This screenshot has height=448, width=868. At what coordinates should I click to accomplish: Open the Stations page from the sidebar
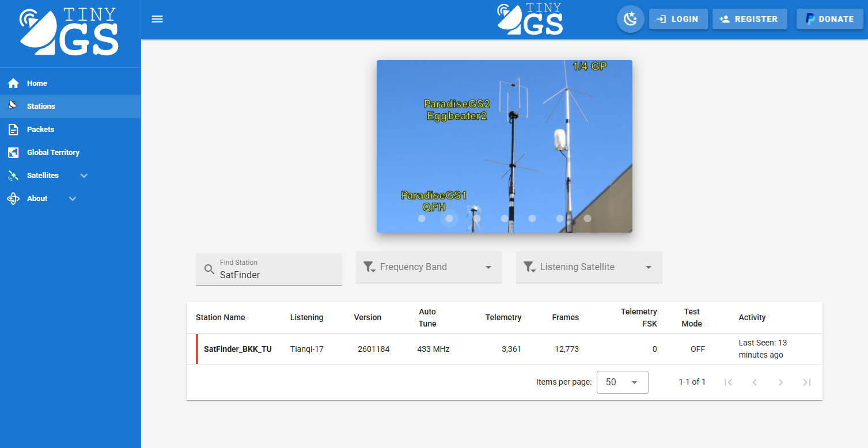(x=40, y=106)
